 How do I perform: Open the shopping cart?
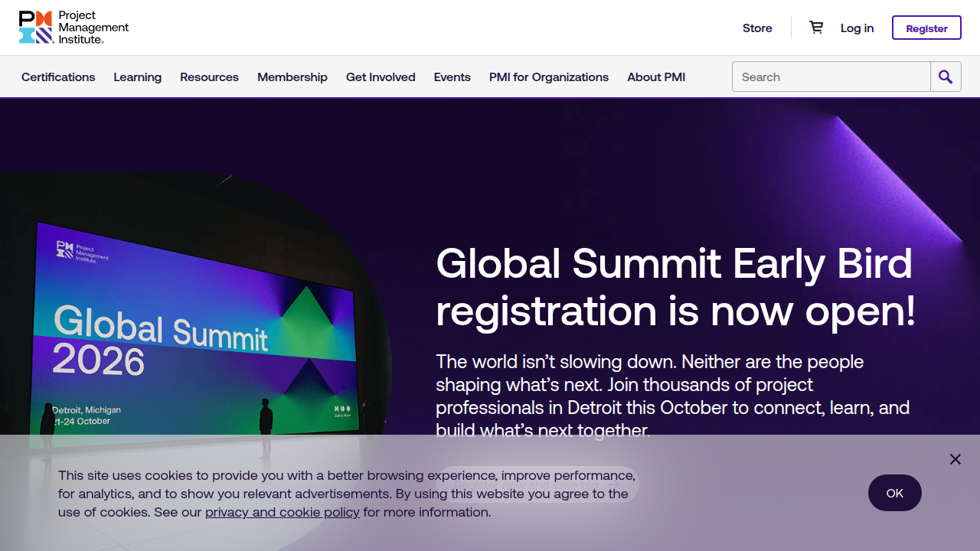816,28
